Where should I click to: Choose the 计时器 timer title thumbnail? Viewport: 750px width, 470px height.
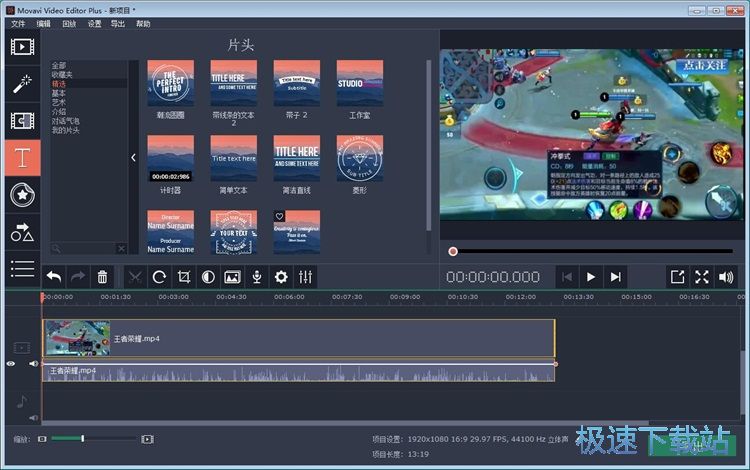click(171, 158)
